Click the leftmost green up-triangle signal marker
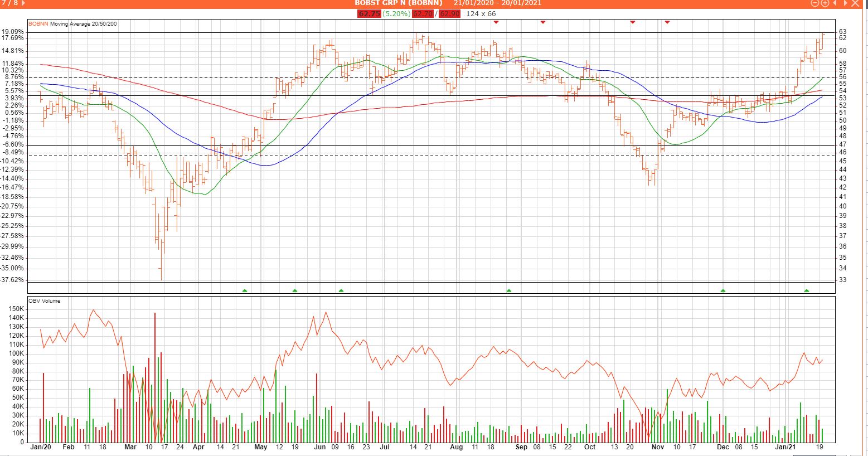 [x=244, y=290]
